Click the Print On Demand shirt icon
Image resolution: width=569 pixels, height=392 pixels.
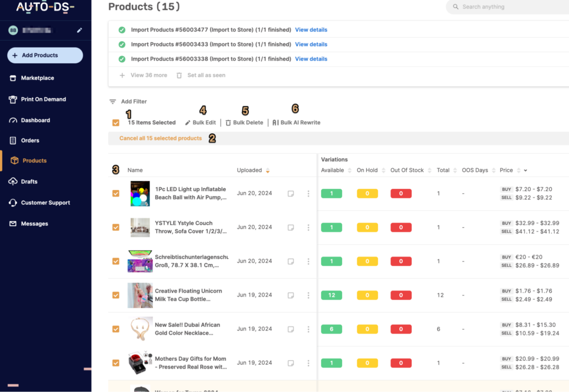(13, 99)
